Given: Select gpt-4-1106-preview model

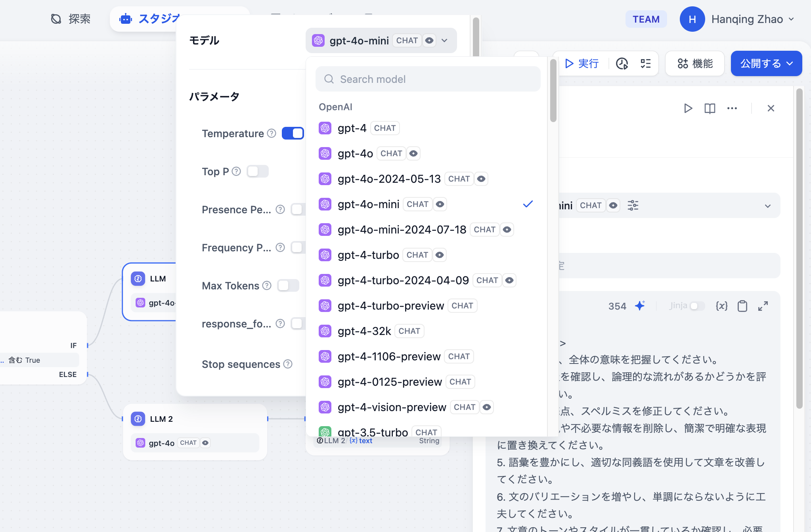Looking at the screenshot, I should coord(426,356).
